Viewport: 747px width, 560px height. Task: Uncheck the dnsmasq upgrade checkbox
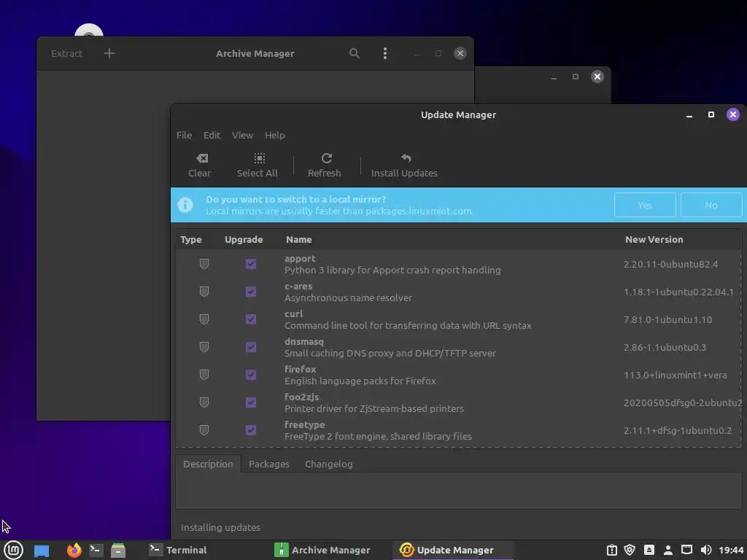[251, 347]
